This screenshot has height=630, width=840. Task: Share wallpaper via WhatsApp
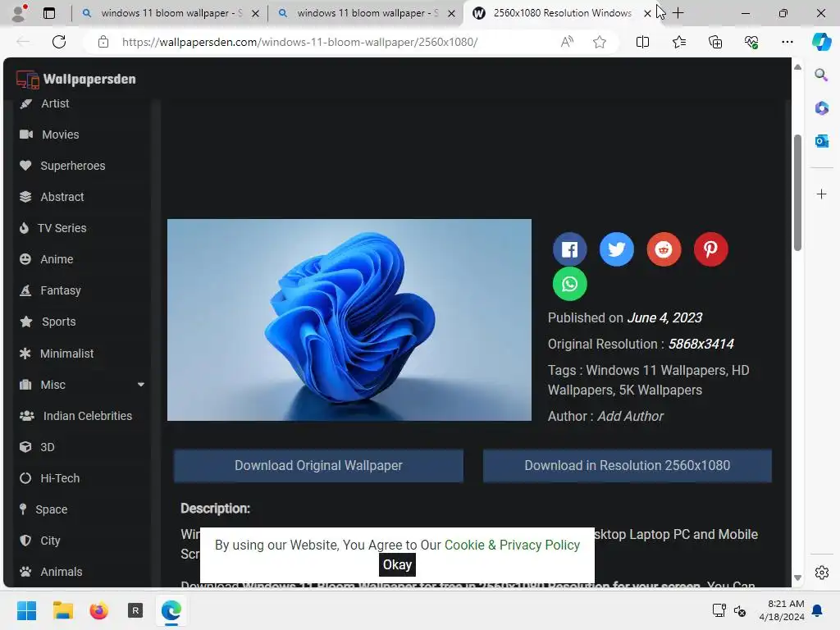tap(569, 284)
